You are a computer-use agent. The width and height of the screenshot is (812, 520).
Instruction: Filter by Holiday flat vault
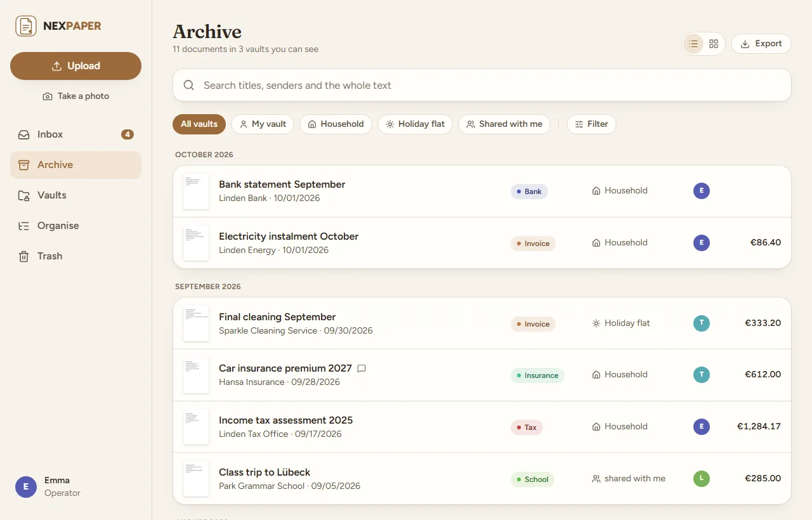415,124
